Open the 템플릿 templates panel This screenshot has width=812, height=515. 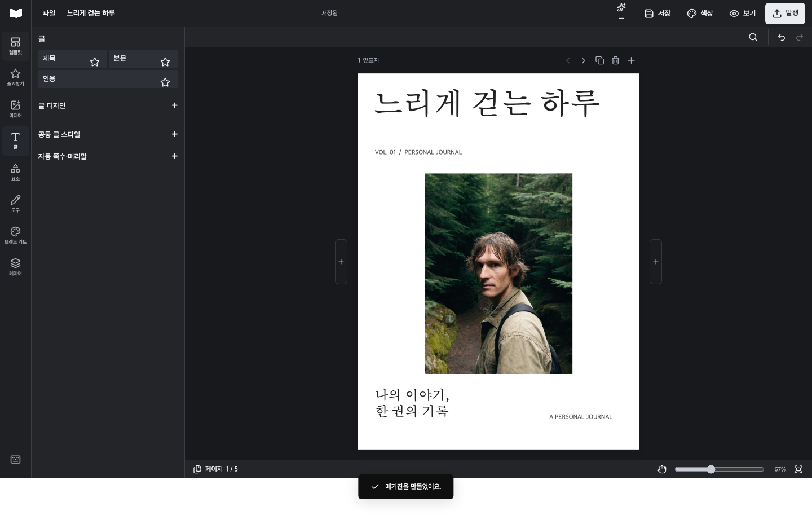[15, 46]
